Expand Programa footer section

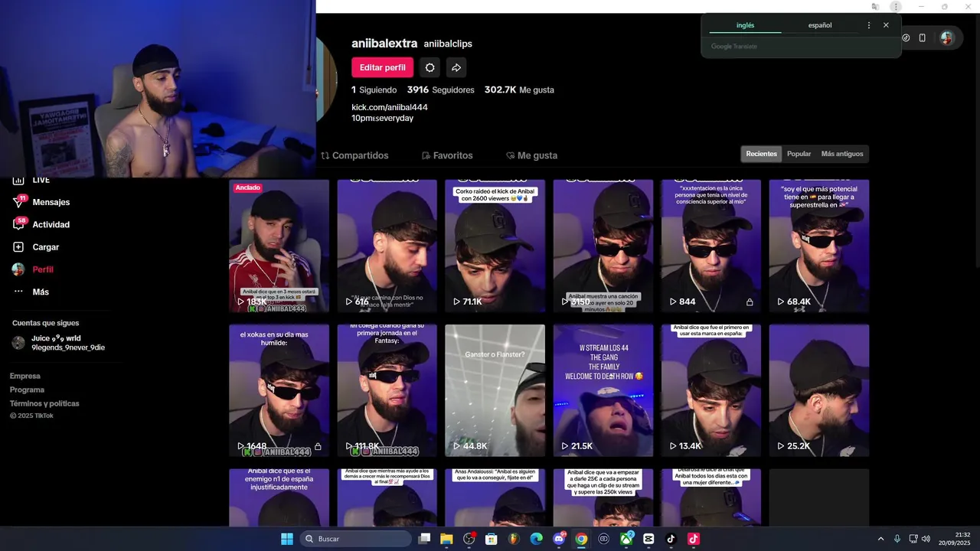(27, 390)
